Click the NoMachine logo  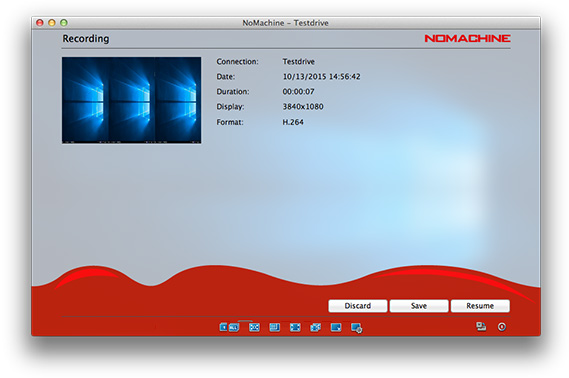467,38
